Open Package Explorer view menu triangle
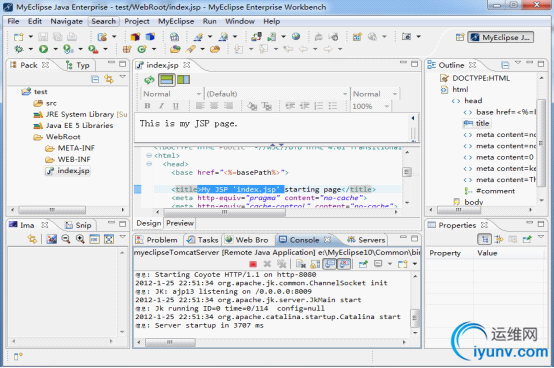Viewport: 554px width, 368px height. coord(123,76)
